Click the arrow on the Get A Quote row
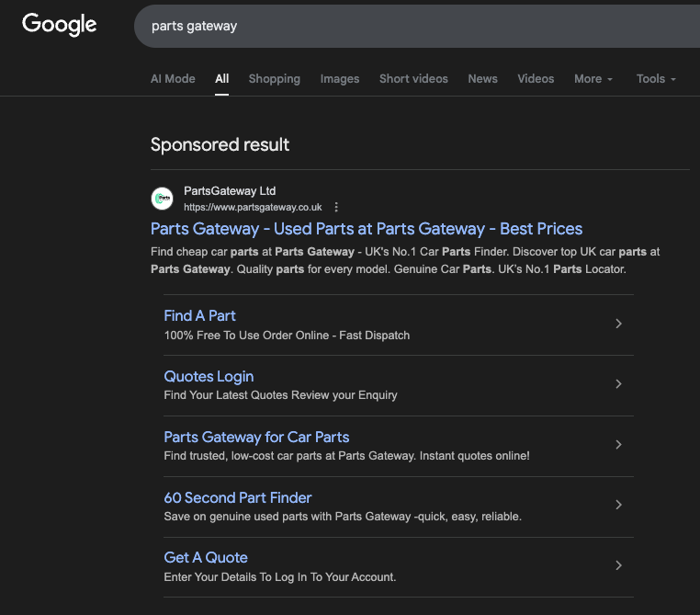The height and width of the screenshot is (615, 700). tap(618, 566)
